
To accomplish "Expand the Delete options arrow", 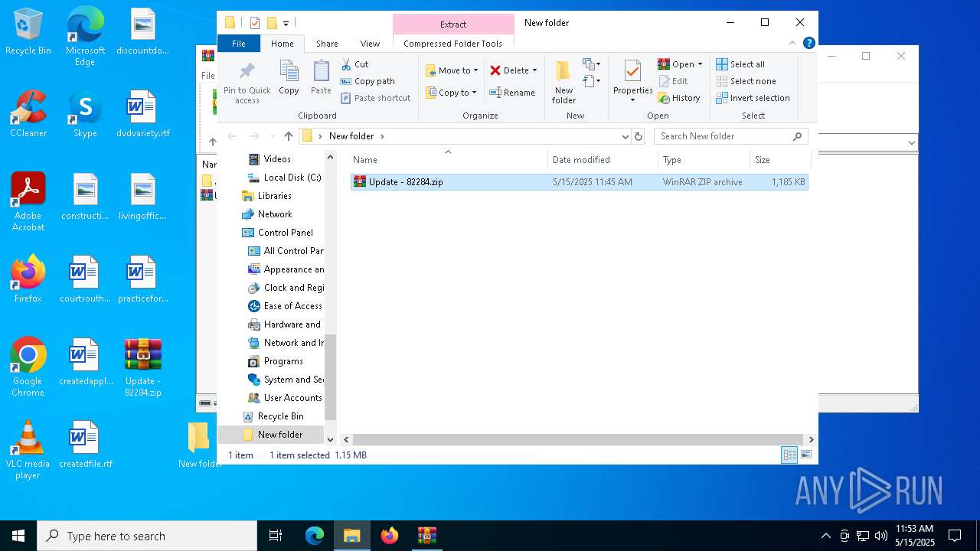I will pos(534,70).
